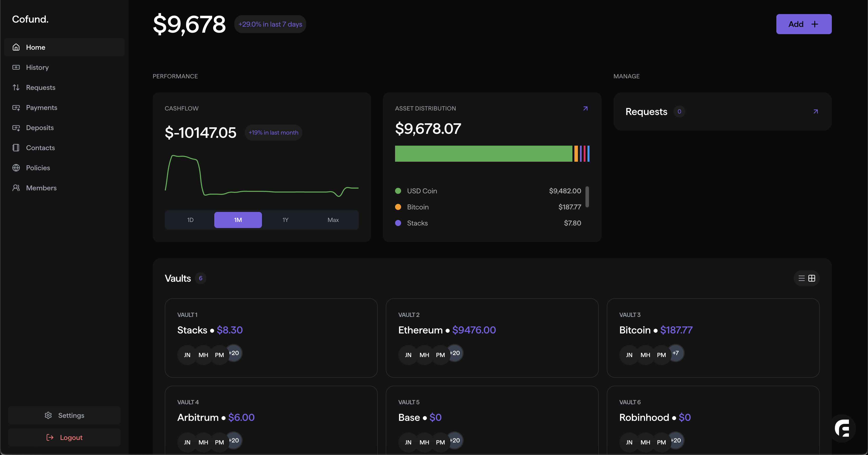Open Policies from the sidebar

pyautogui.click(x=38, y=168)
